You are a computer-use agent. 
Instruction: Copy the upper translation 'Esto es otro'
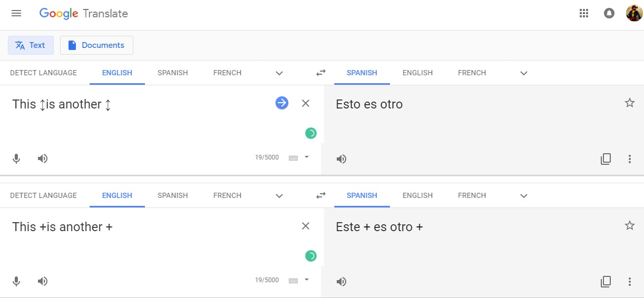point(606,158)
